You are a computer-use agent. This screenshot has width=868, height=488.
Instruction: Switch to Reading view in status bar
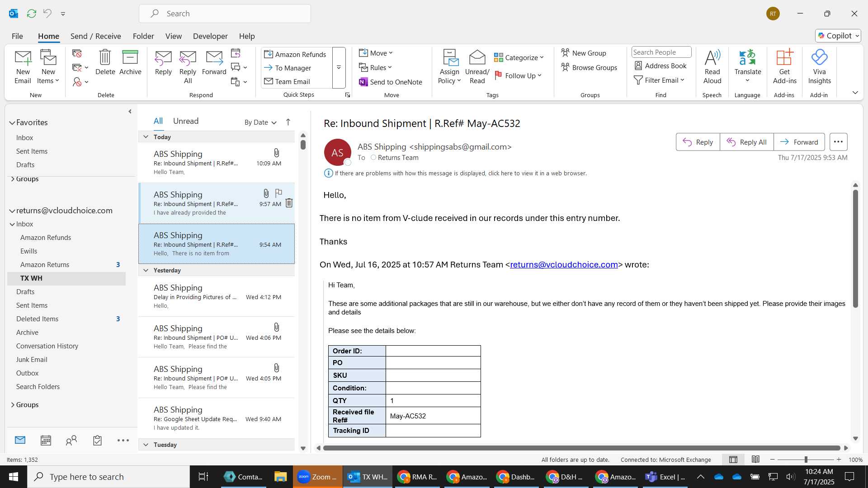click(755, 460)
